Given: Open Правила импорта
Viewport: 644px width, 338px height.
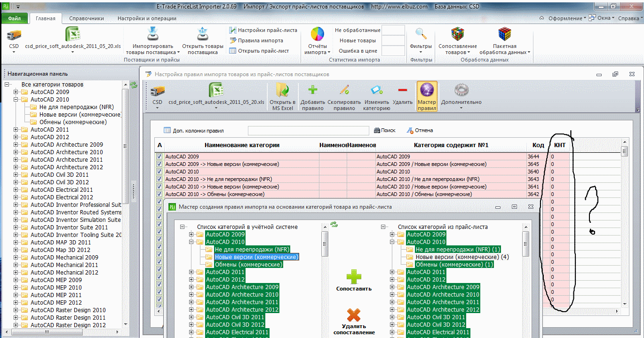Looking at the screenshot, I should click(x=256, y=40).
